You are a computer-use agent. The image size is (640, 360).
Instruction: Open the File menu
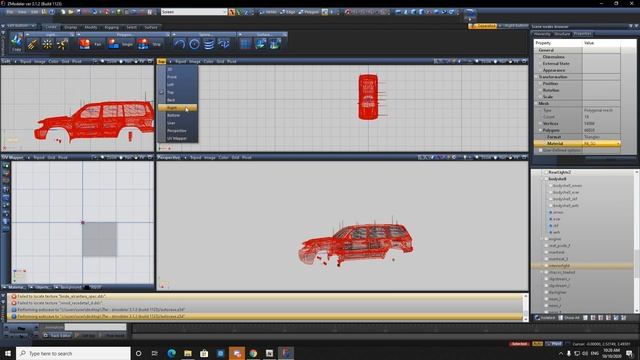click(x=10, y=12)
